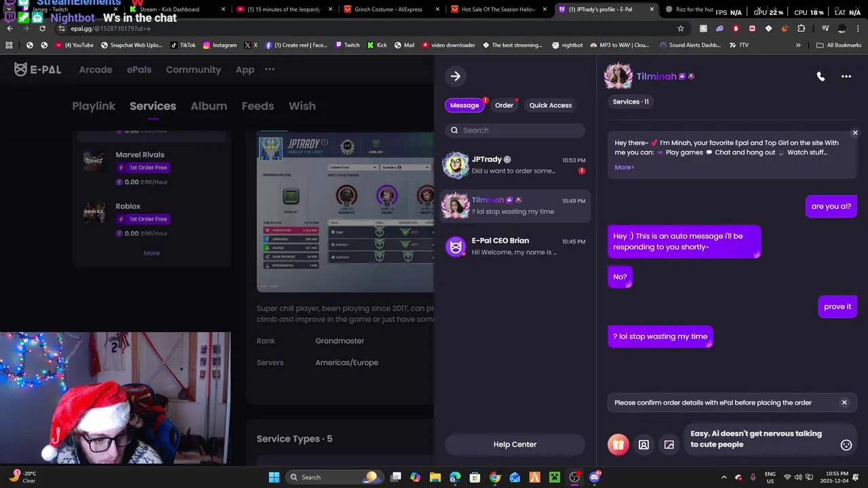This screenshot has height=488, width=868.
Task: Open Minecraft from the taskbar
Action: pos(555,477)
